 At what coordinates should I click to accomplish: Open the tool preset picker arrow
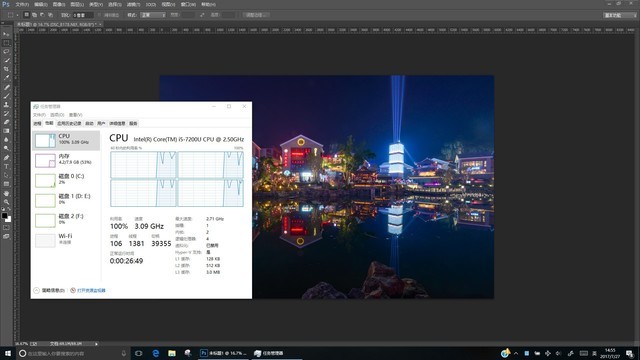point(18,15)
